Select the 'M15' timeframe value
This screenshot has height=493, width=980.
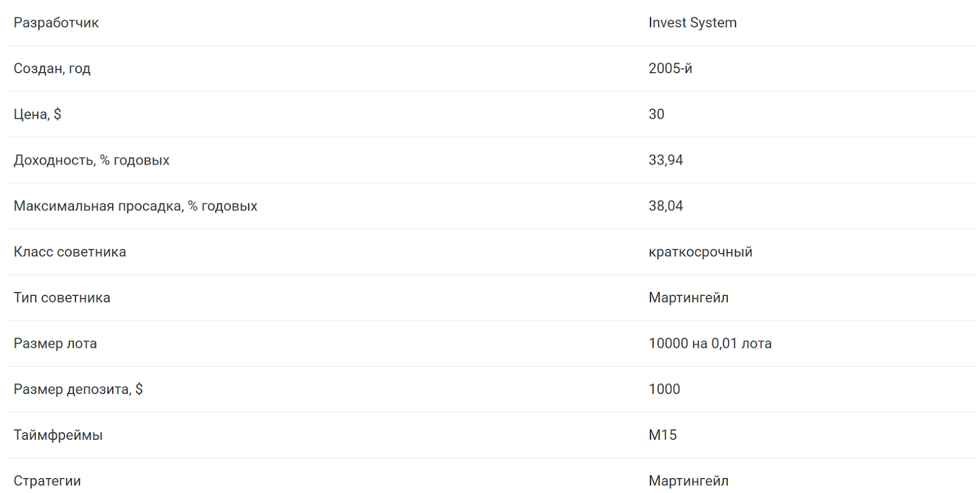pyautogui.click(x=662, y=435)
